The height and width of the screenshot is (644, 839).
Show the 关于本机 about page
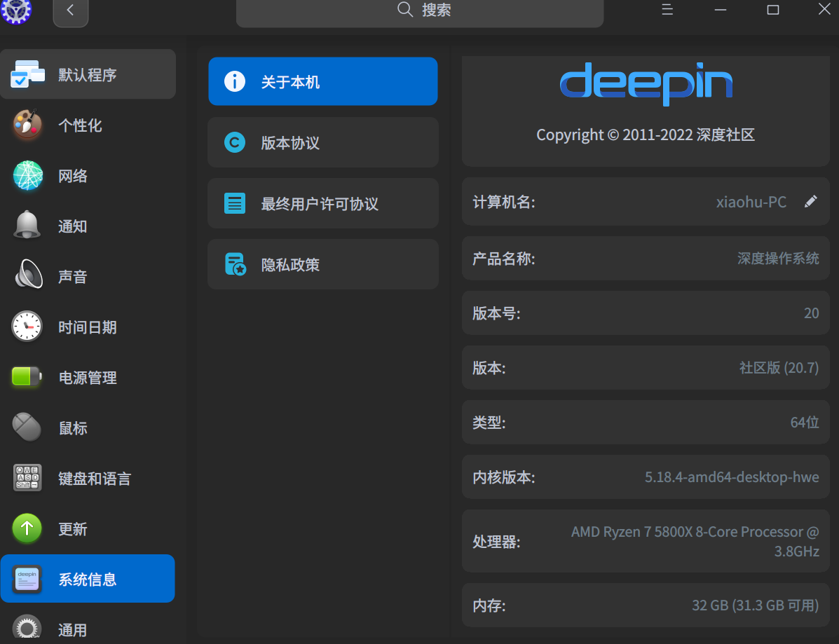pos(322,81)
